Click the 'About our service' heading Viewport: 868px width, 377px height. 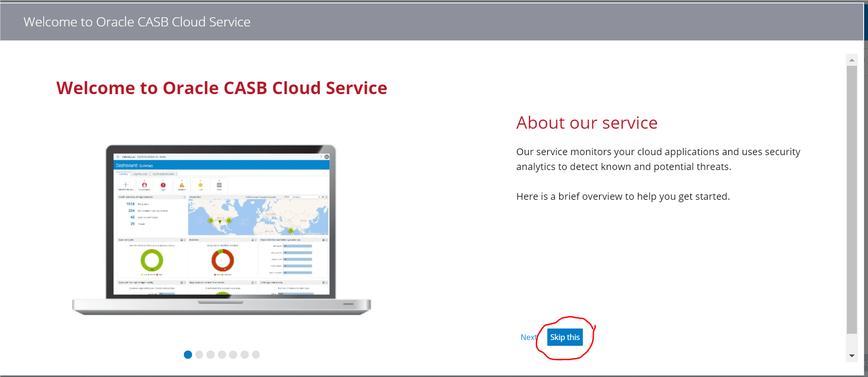pos(587,123)
